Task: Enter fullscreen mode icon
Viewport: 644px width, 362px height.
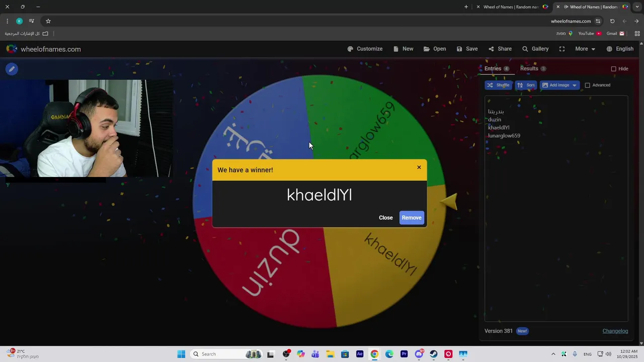Action: click(562, 49)
